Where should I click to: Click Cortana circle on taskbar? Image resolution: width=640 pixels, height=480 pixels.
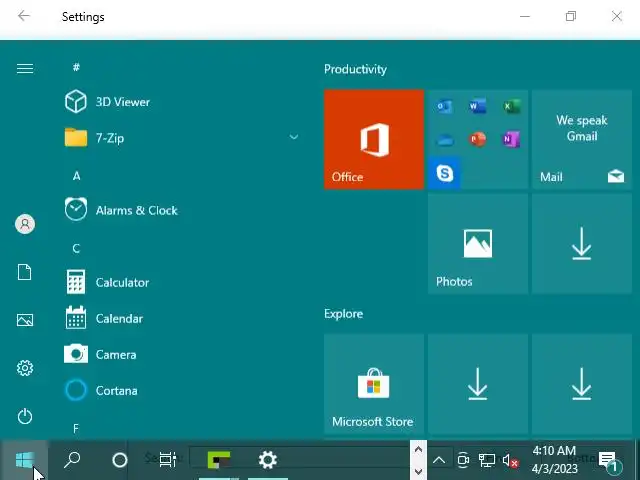120,460
